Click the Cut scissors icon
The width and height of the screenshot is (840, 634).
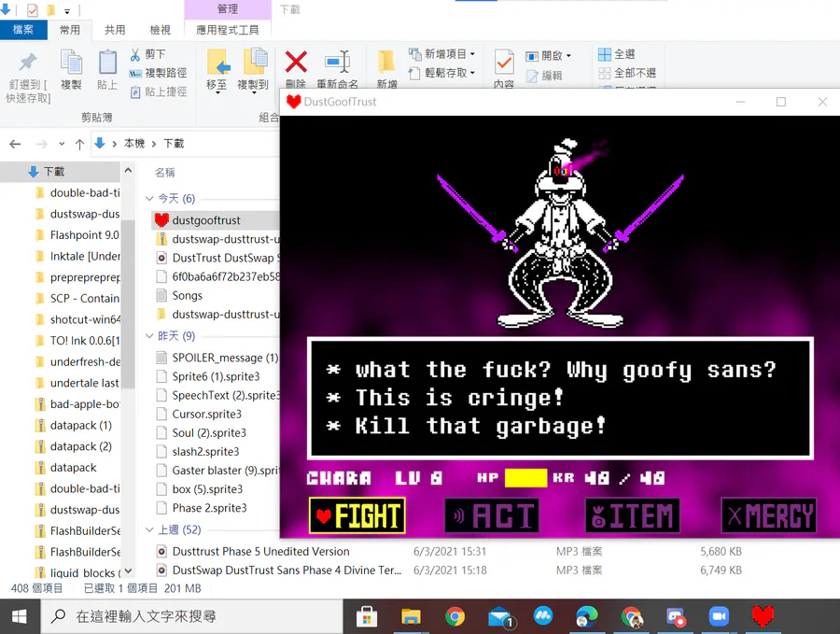(135, 54)
